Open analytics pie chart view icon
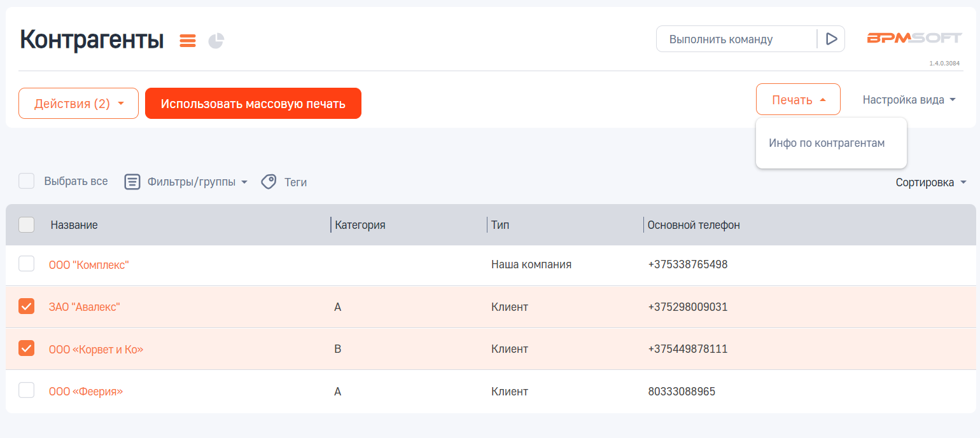980x438 pixels. click(216, 41)
